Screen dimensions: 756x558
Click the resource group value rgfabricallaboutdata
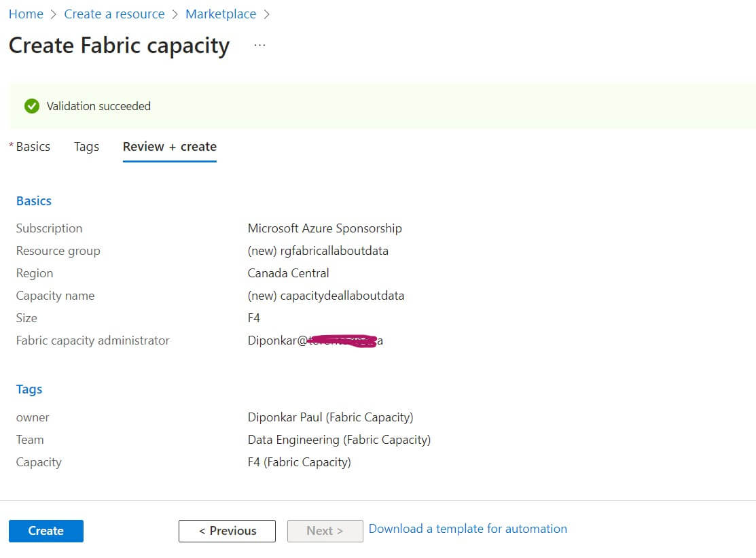point(318,251)
